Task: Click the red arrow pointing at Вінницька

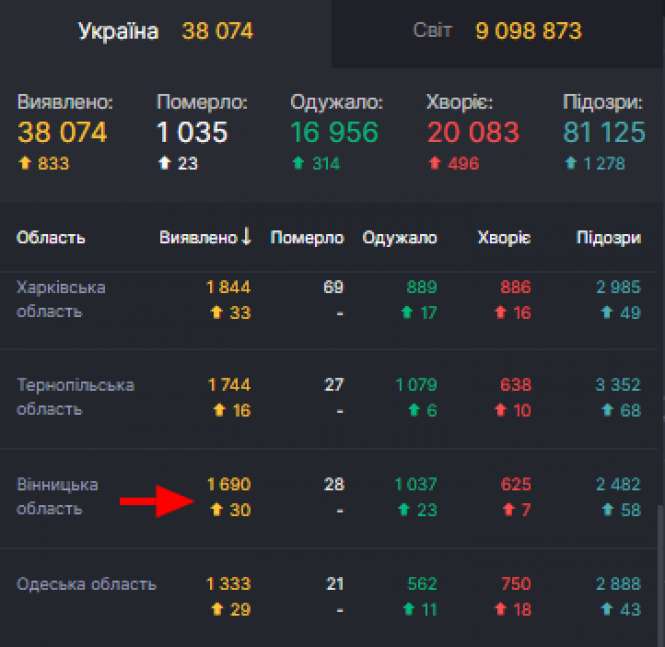Action: tap(153, 504)
